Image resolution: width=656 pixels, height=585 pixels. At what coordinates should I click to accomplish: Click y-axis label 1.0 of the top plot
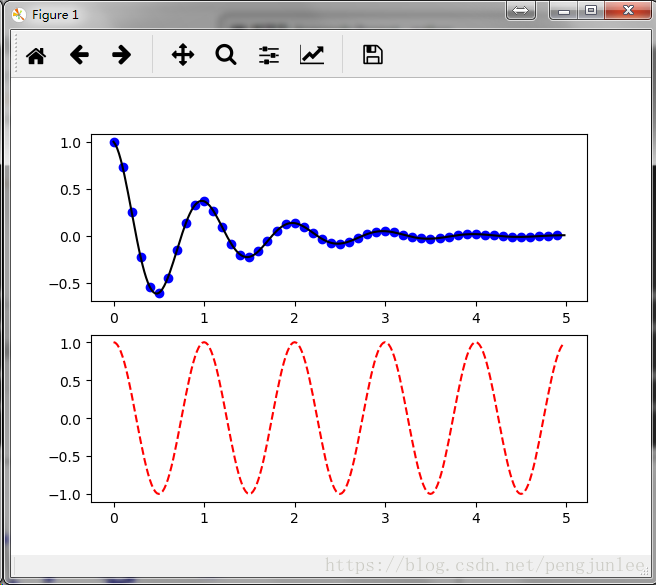click(x=70, y=143)
